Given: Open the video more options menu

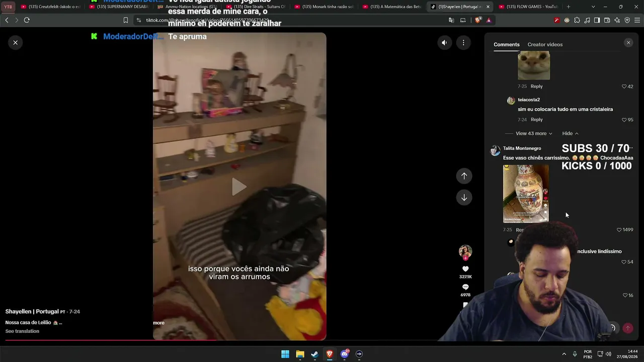Looking at the screenshot, I should (463, 43).
